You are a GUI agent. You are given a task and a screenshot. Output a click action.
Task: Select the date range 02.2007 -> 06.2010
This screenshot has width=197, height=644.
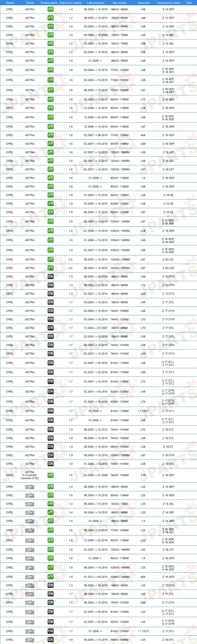[x=96, y=135]
